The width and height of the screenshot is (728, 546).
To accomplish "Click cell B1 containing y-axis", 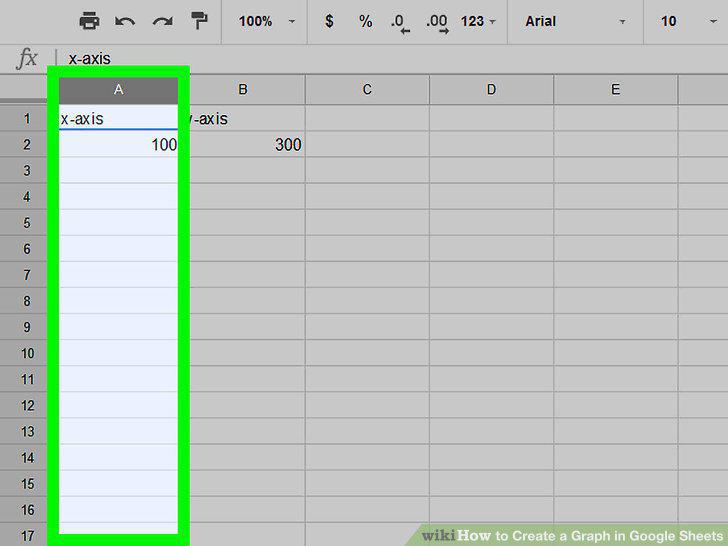I will point(247,119).
